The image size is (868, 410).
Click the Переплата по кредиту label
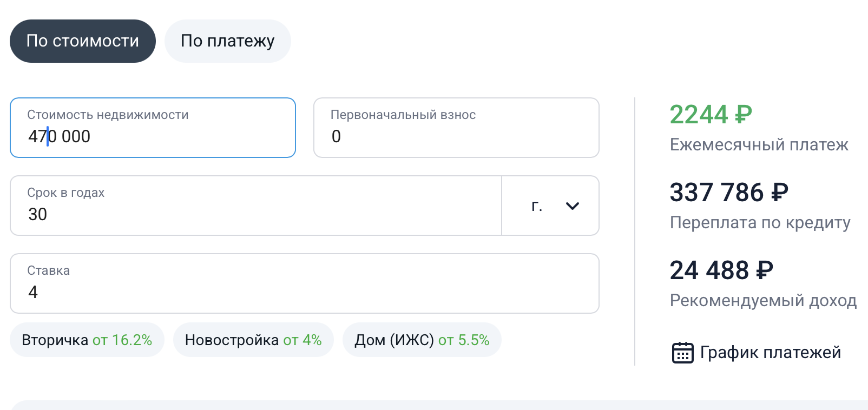760,223
